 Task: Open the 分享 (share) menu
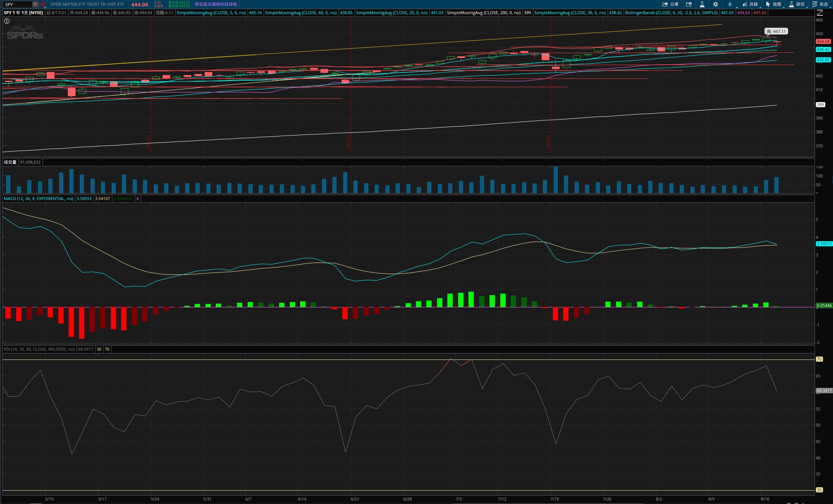point(670,5)
